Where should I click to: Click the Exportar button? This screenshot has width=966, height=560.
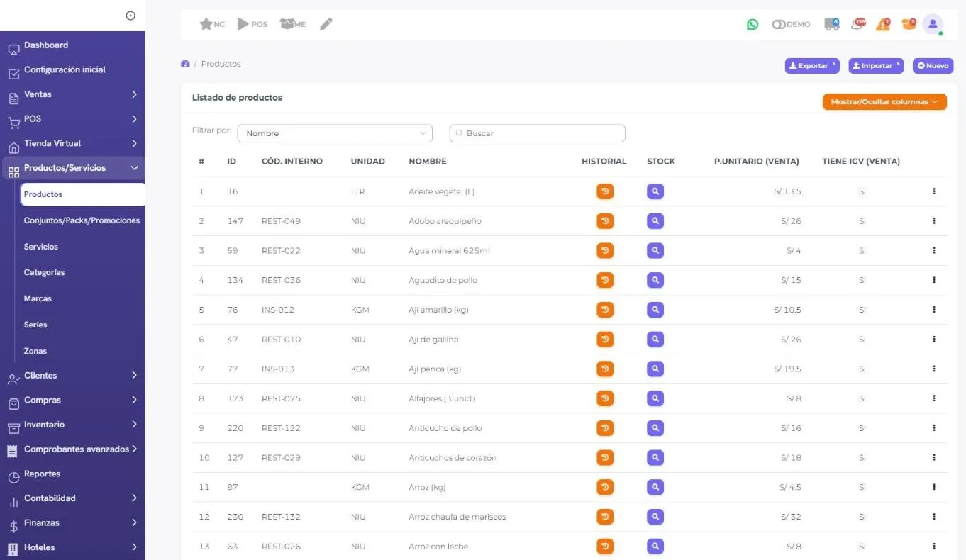pos(812,66)
